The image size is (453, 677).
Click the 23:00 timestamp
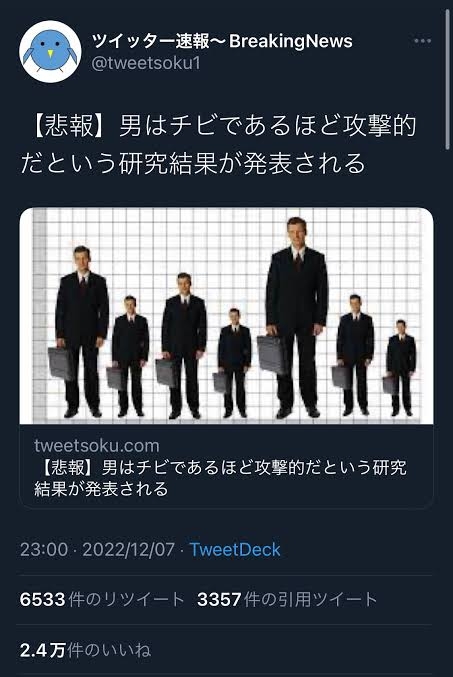[44, 550]
